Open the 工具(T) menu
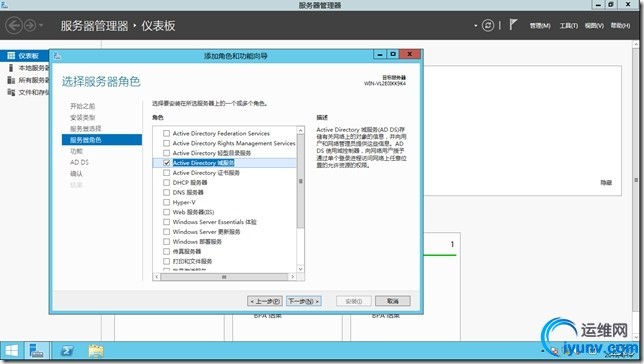 pos(568,25)
